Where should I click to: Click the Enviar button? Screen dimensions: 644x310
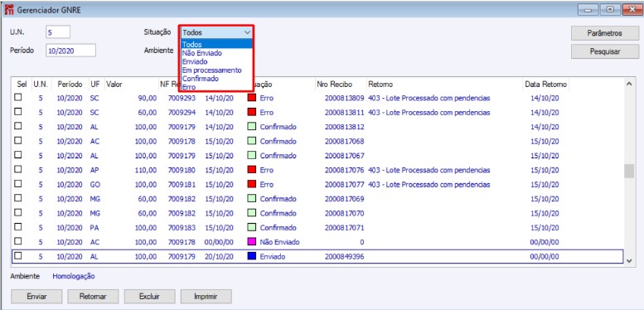(x=36, y=297)
